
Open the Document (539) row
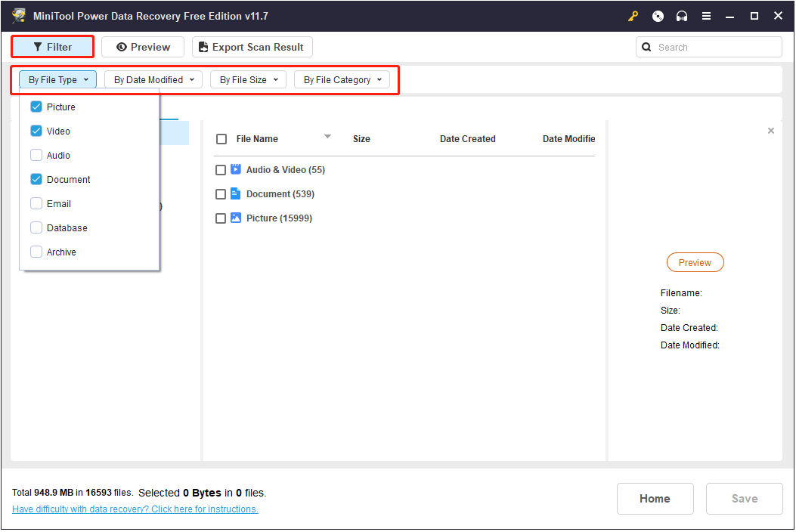[280, 194]
